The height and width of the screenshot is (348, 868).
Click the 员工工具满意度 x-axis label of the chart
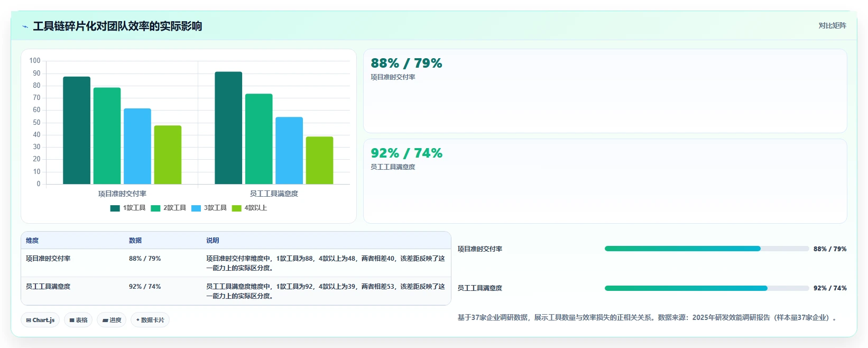(274, 194)
